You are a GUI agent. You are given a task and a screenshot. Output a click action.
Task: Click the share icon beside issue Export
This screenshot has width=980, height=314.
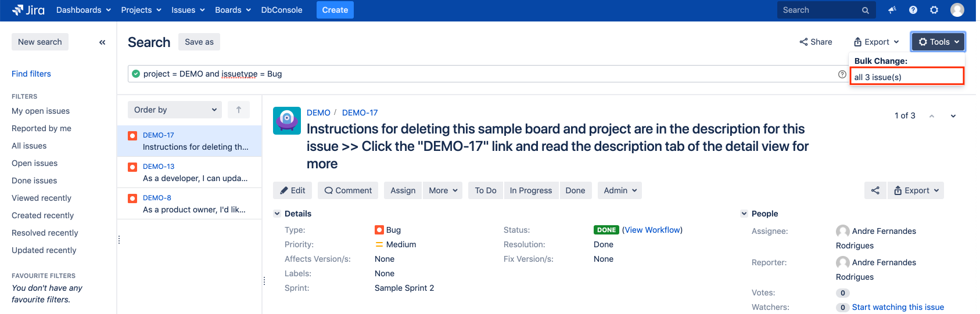point(875,190)
